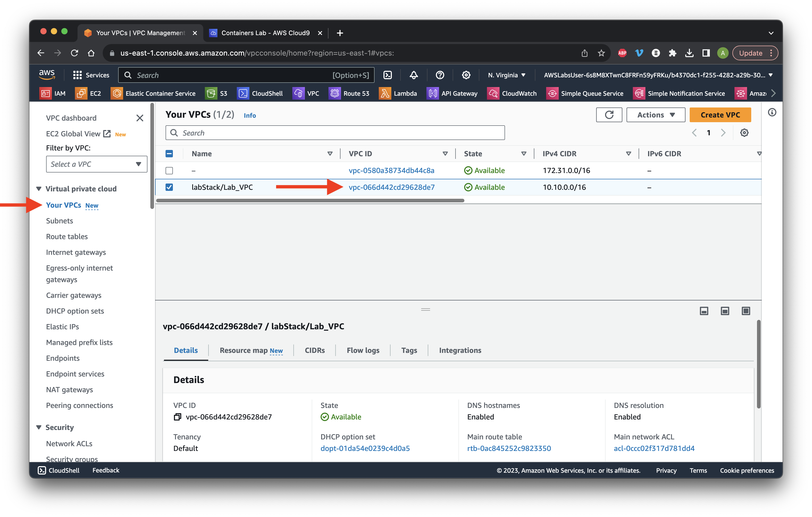
Task: Switch to the Resource map tab
Action: [x=251, y=350]
